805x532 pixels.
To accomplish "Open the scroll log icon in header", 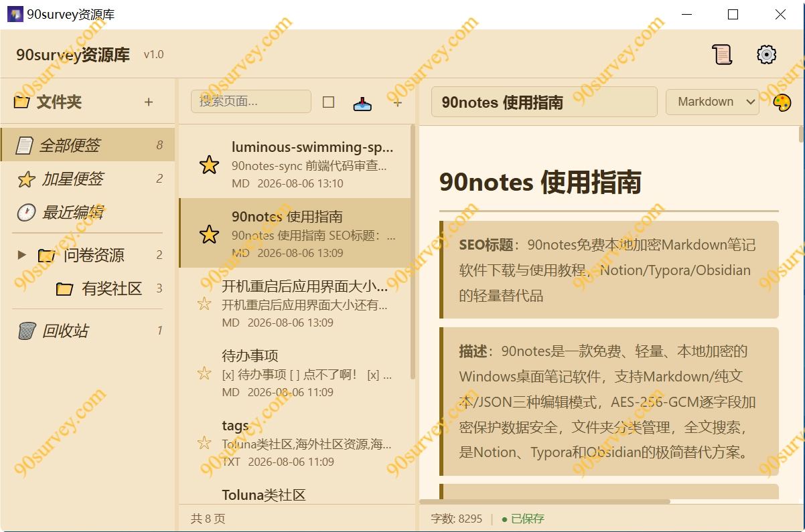I will (722, 54).
